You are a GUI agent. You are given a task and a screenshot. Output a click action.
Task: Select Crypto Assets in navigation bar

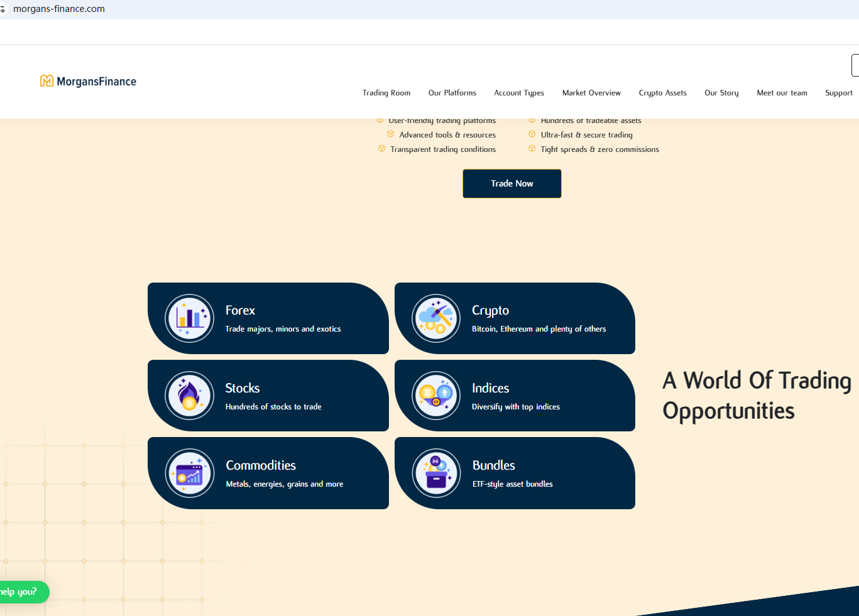tap(662, 93)
